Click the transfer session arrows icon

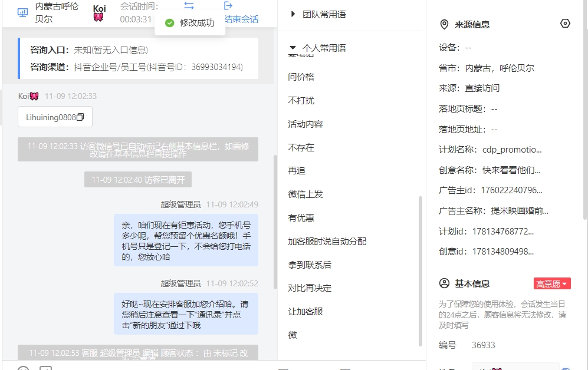pos(189,6)
